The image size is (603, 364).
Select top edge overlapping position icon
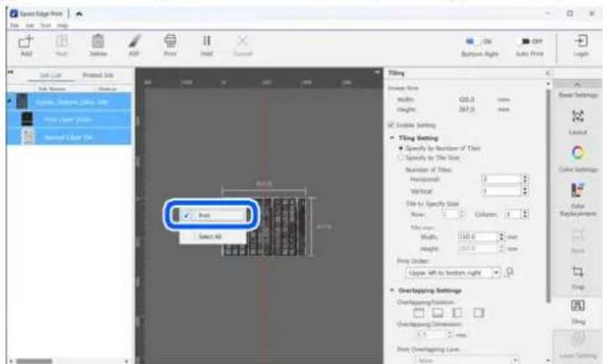point(419,313)
